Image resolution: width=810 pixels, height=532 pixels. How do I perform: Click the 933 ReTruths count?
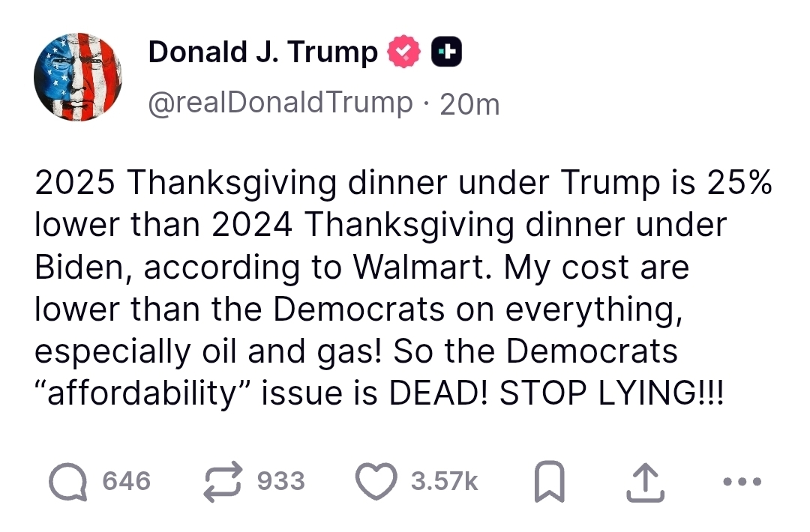coord(281,481)
